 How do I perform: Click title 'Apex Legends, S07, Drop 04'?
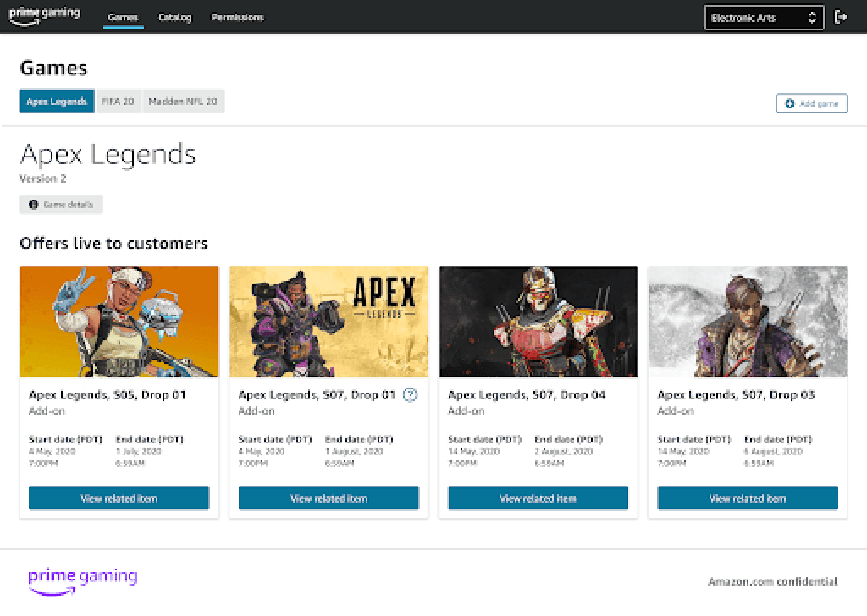click(x=527, y=394)
